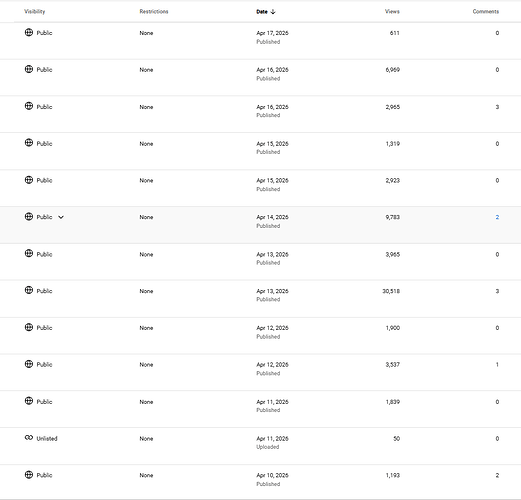
Task: Click the globe icon in the Apr 10 row
Action: [x=29, y=474]
